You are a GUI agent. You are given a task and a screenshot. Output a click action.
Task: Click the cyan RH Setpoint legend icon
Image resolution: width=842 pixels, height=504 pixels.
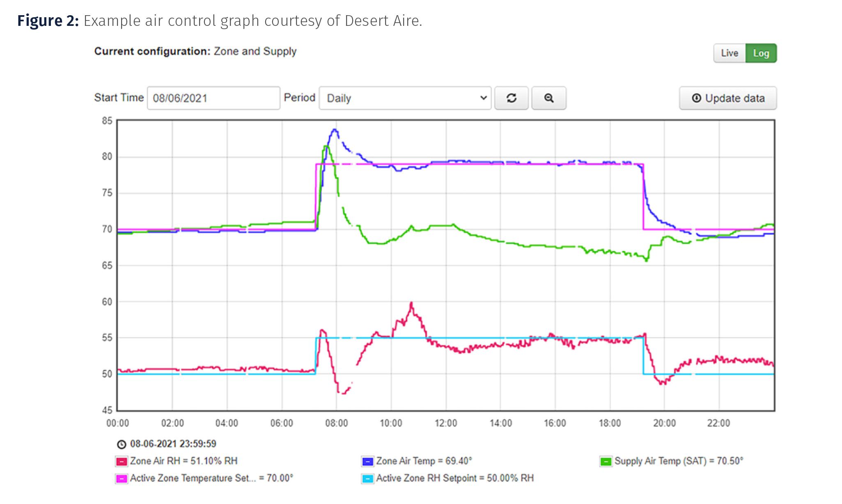click(x=367, y=479)
